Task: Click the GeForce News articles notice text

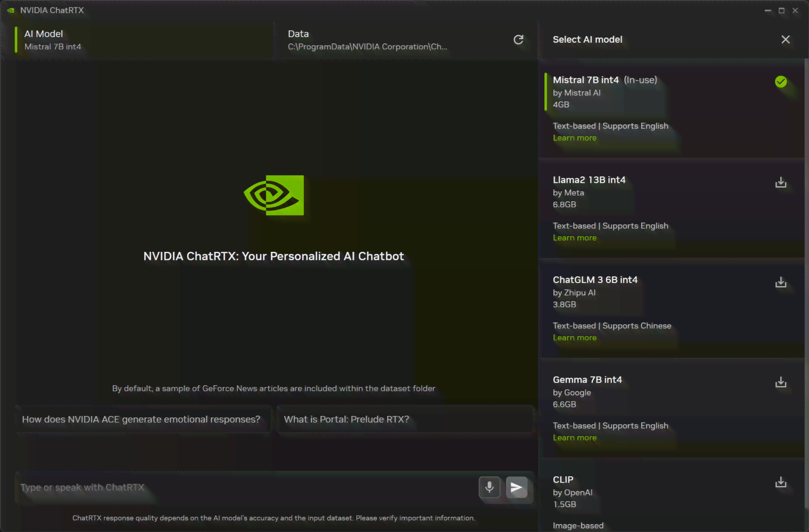Action: click(273, 388)
